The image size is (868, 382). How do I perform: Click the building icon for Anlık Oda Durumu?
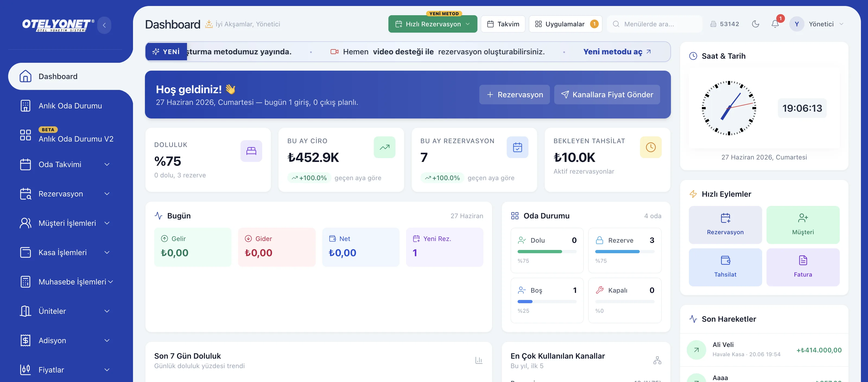(25, 106)
